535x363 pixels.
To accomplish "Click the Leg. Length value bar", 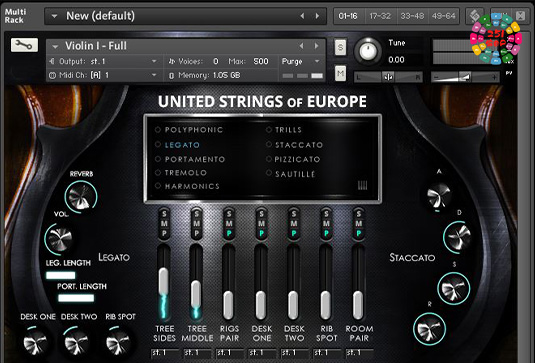I will coord(61,275).
